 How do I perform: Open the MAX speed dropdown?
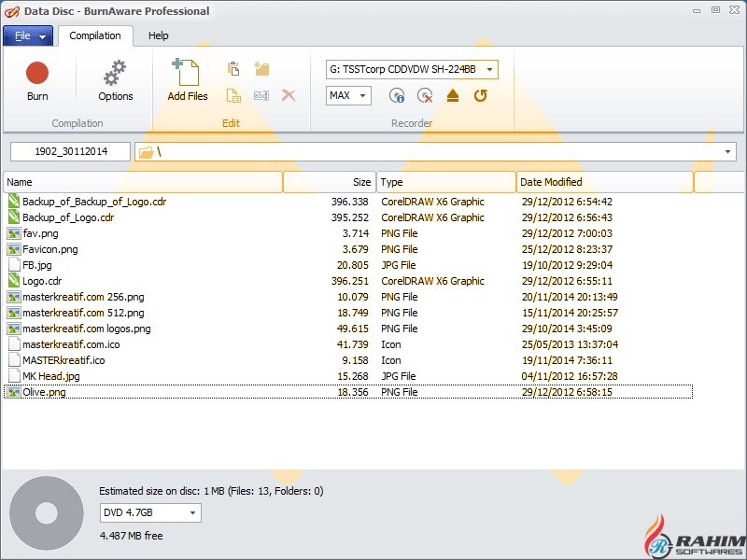pos(362,96)
